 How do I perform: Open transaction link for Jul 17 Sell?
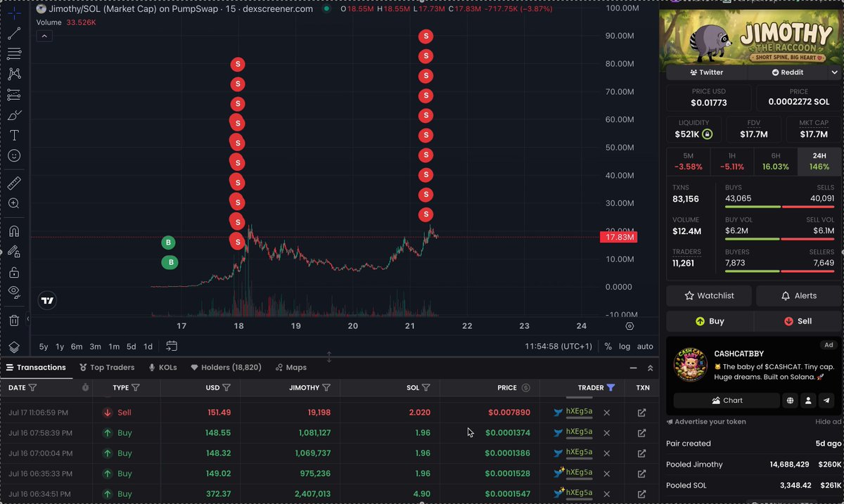pyautogui.click(x=641, y=413)
